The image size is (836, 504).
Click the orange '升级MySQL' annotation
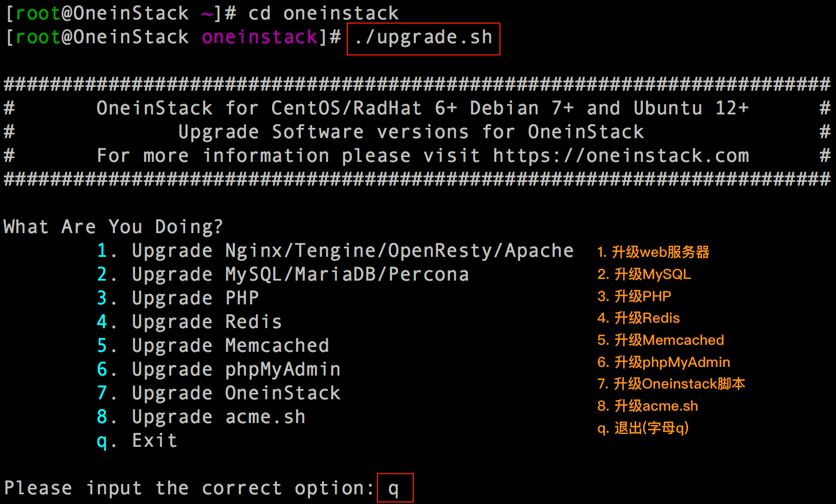(x=644, y=274)
